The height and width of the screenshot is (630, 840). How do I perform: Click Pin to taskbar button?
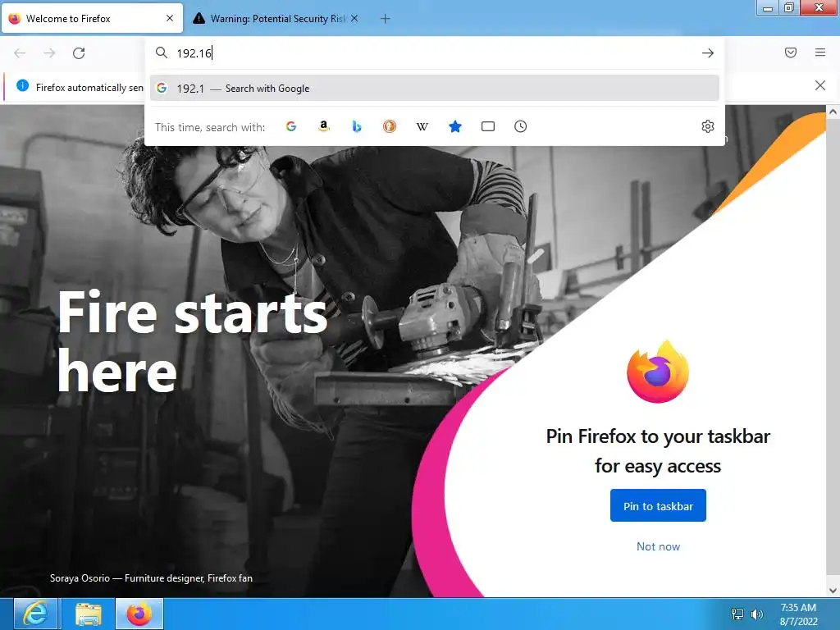(x=658, y=505)
